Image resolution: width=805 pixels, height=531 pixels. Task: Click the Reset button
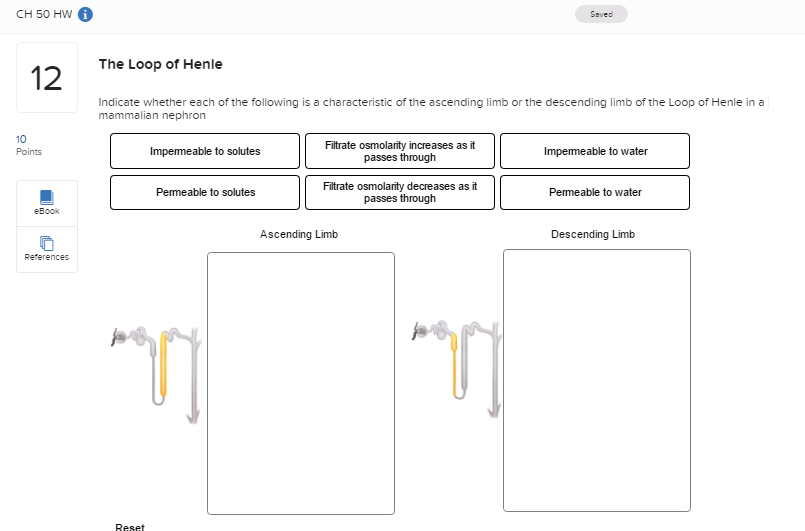point(130,526)
